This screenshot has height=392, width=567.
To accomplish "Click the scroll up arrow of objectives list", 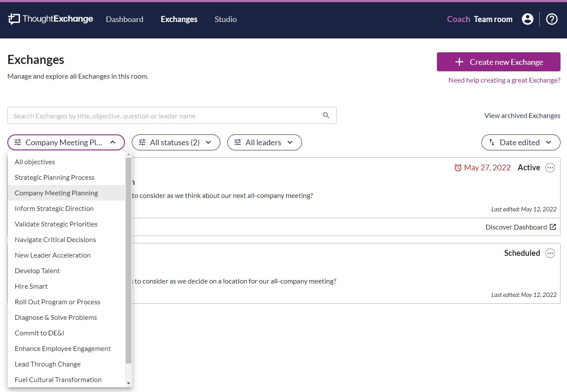I will click(x=128, y=154).
